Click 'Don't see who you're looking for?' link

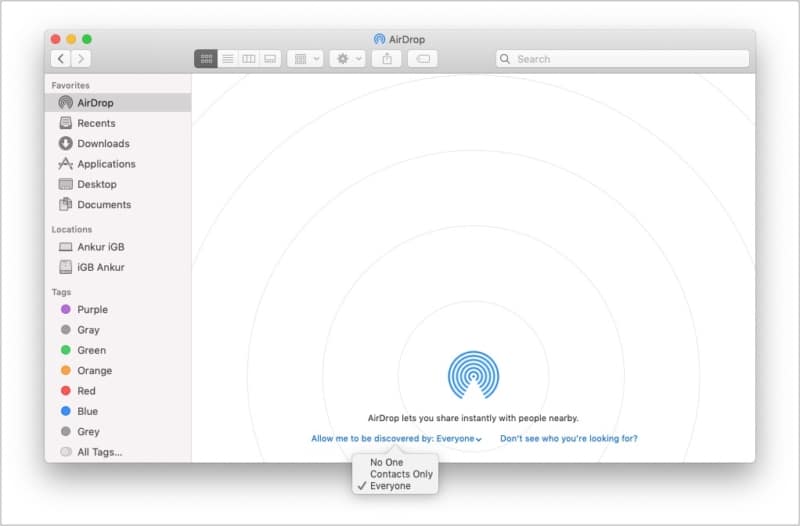pos(568,439)
